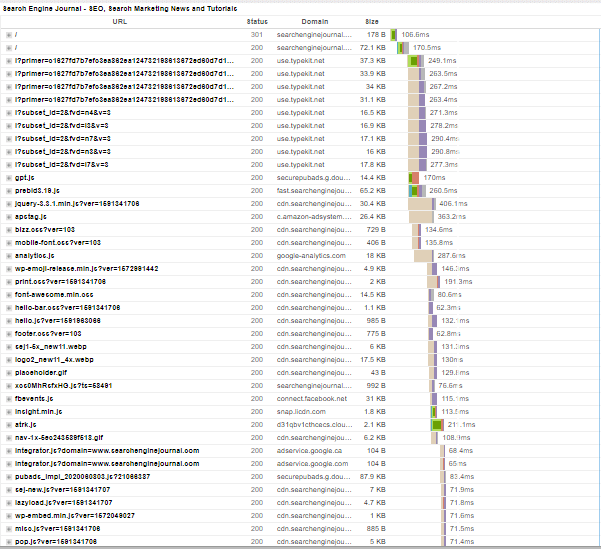Click the 87.9 KB size cell
Viewport: 601px width, 549px height.
pos(372,477)
